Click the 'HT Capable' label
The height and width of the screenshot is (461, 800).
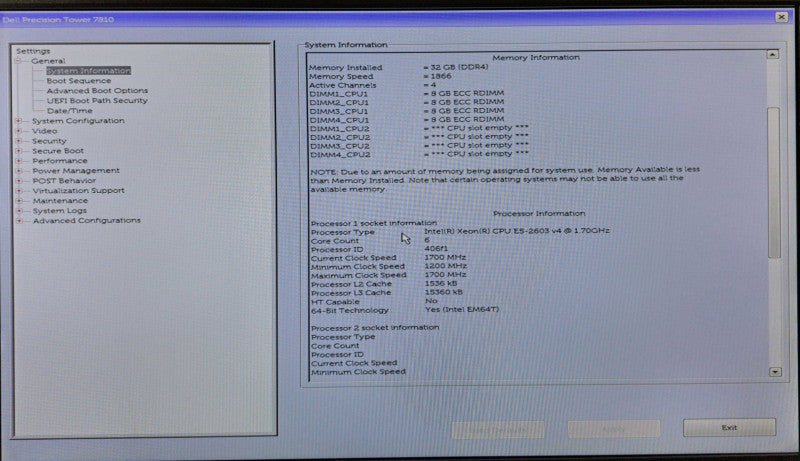(x=335, y=301)
